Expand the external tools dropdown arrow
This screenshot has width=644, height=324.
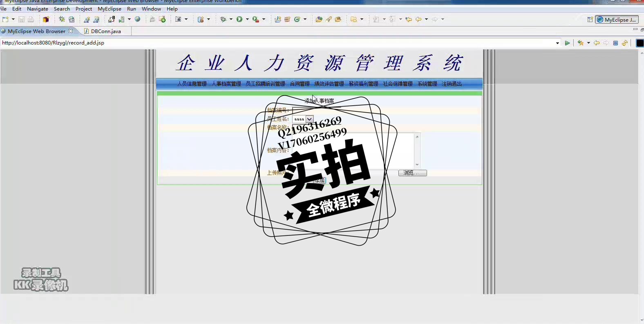(x=264, y=19)
